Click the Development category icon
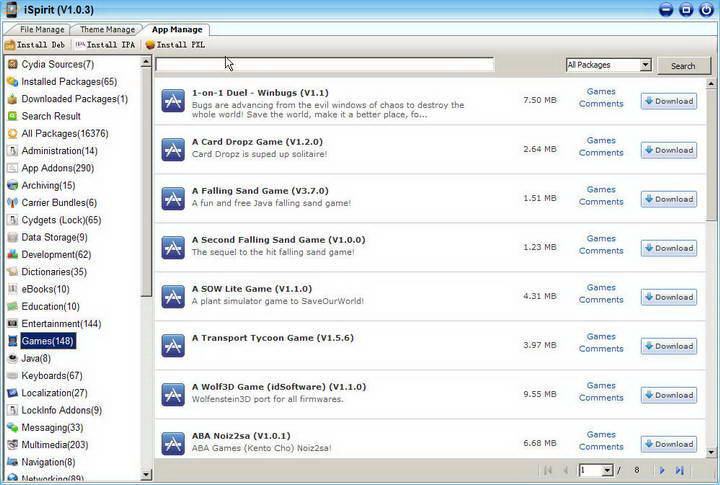Image resolution: width=720 pixels, height=485 pixels. point(12,254)
